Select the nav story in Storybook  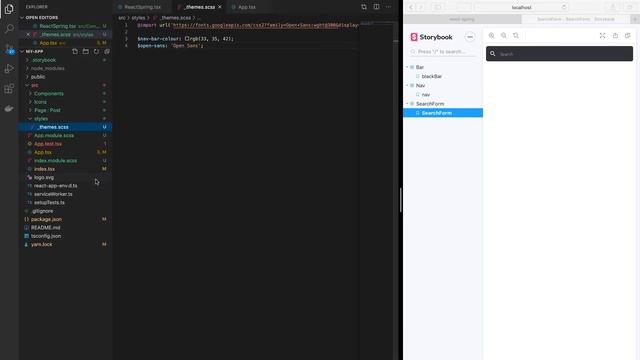coord(426,95)
